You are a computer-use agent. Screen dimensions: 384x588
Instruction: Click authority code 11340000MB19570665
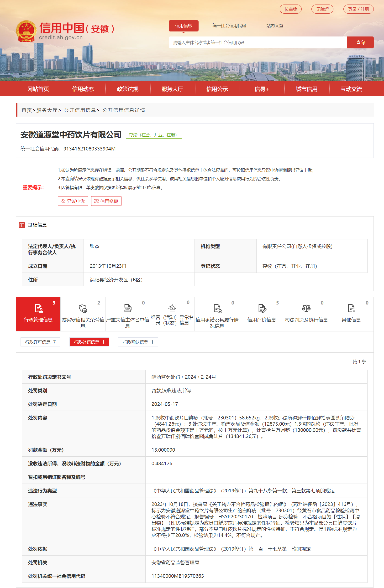(x=178, y=576)
